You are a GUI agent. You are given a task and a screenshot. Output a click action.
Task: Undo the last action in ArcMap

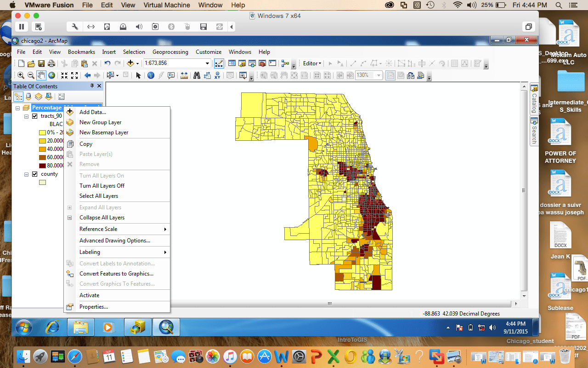107,63
